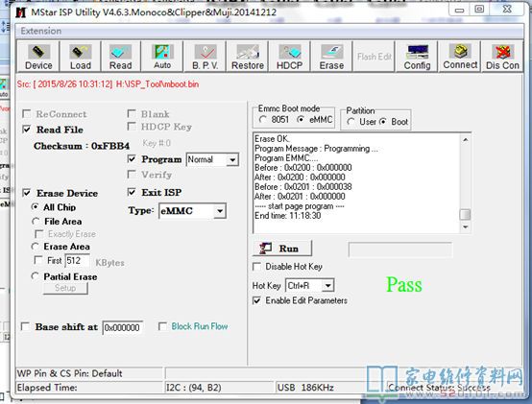Select the Read toolbar icon
This screenshot has height=404, width=532.
120,57
